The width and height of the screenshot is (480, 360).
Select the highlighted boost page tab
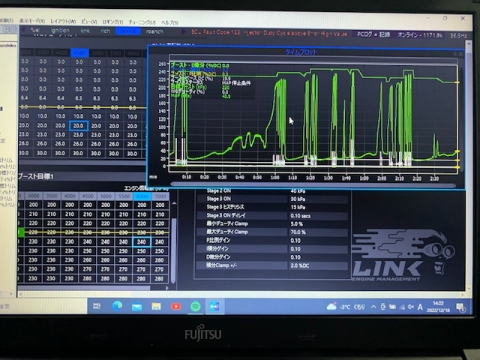point(128,31)
